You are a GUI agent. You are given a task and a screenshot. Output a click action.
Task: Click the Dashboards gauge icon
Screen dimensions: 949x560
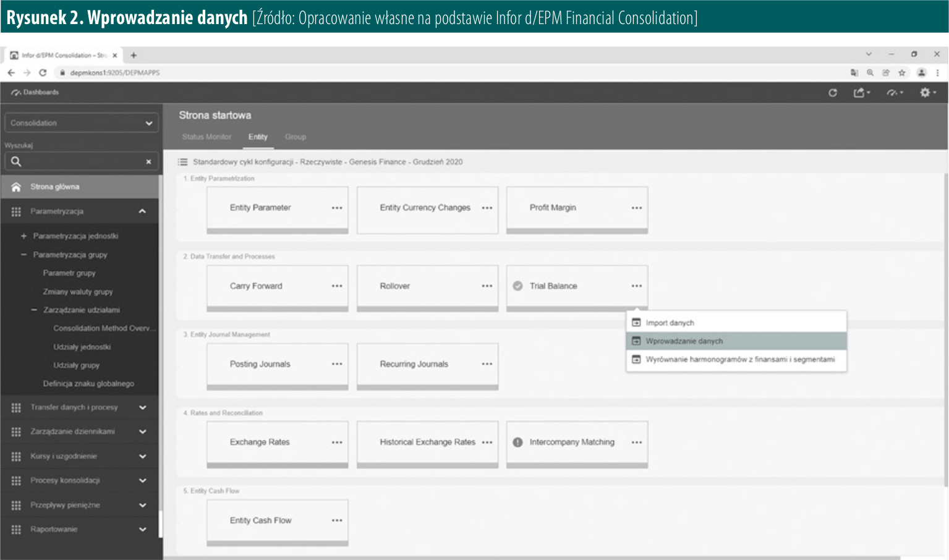(16, 93)
